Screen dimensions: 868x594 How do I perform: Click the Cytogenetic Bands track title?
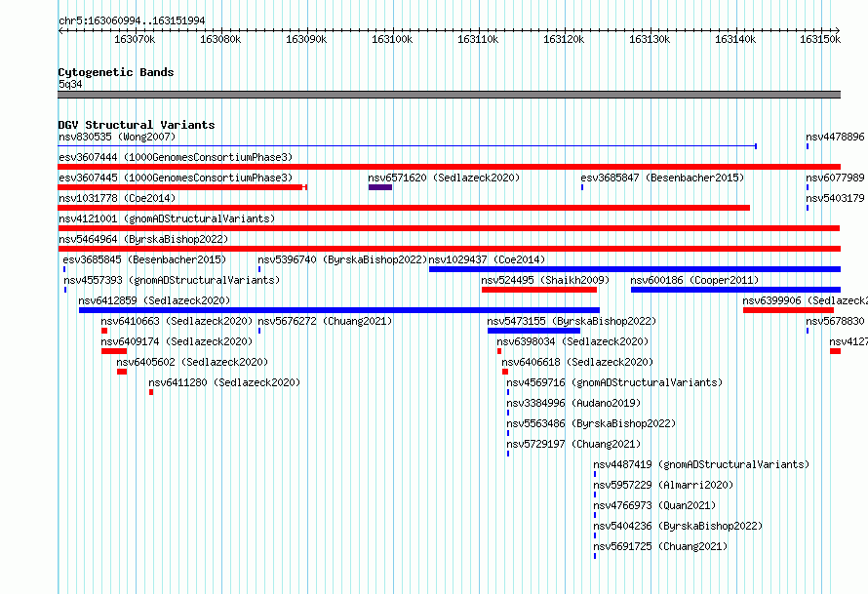(x=116, y=72)
